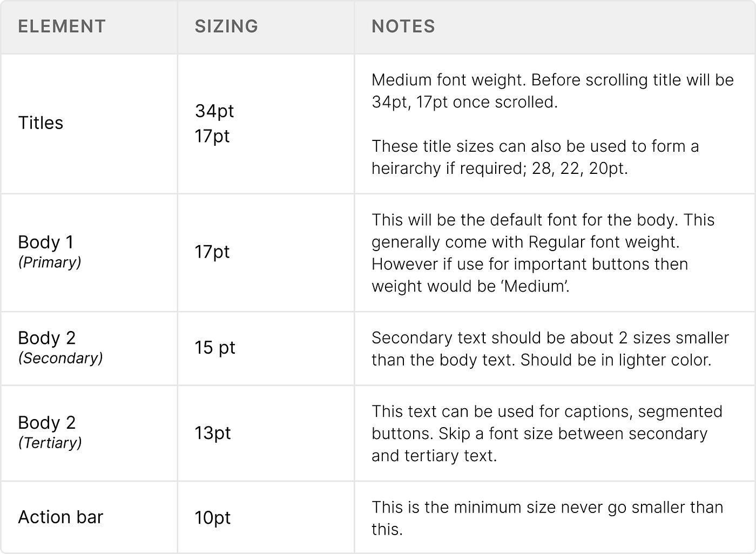Click the italic (Tertiary) sublabel
Screen dimensions: 756x554
[50, 443]
